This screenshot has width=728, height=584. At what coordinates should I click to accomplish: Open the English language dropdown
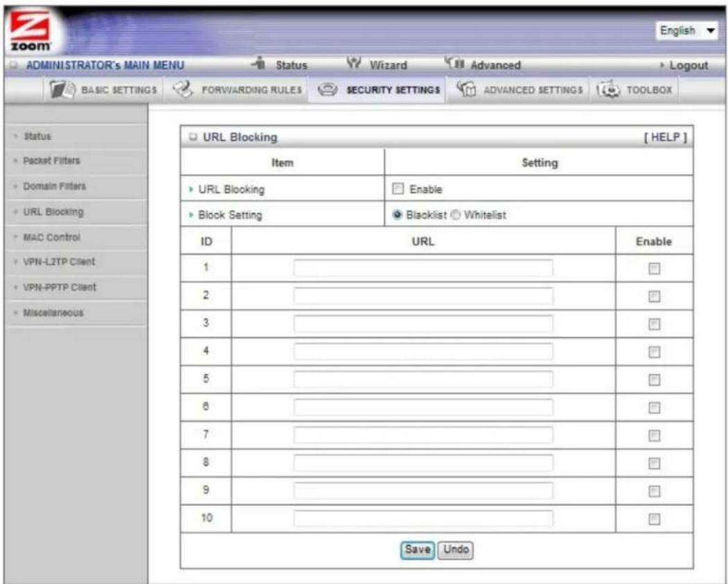coord(686,30)
